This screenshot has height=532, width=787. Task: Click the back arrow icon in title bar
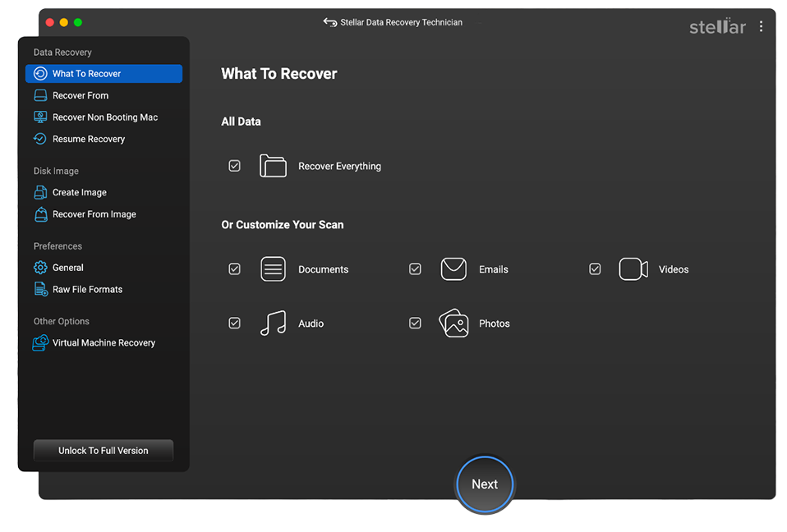[329, 22]
